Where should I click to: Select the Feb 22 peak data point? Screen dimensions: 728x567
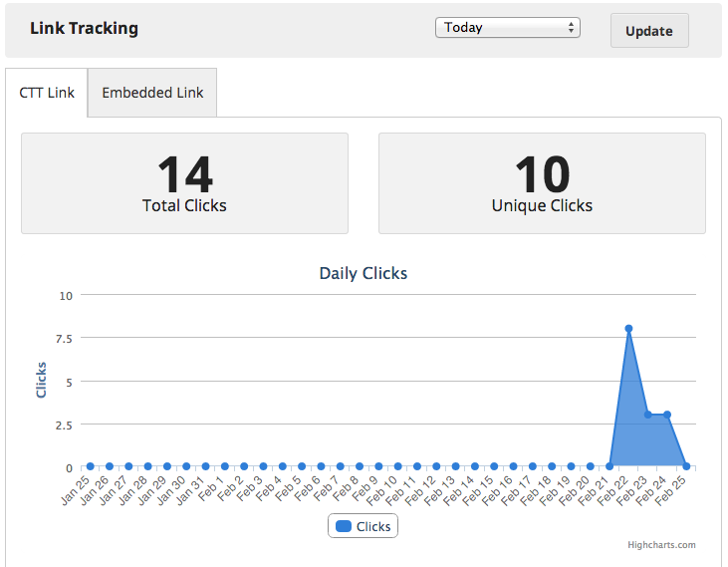[x=628, y=329]
